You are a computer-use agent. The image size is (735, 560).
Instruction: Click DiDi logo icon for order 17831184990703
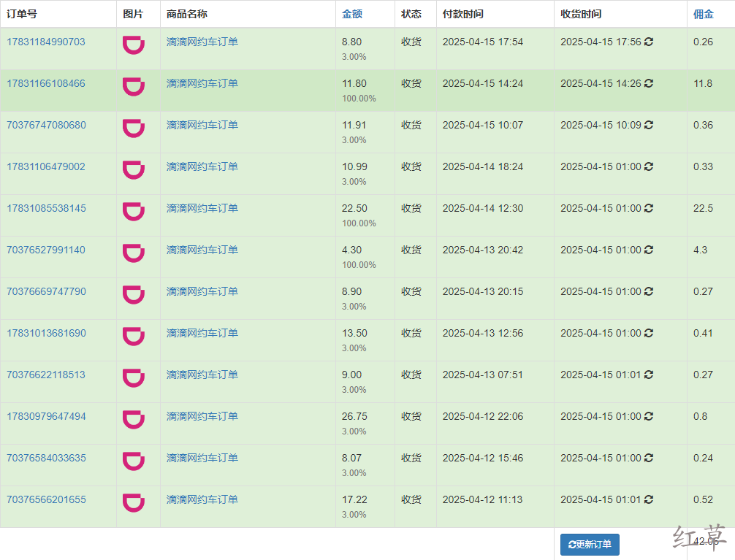pyautogui.click(x=134, y=45)
